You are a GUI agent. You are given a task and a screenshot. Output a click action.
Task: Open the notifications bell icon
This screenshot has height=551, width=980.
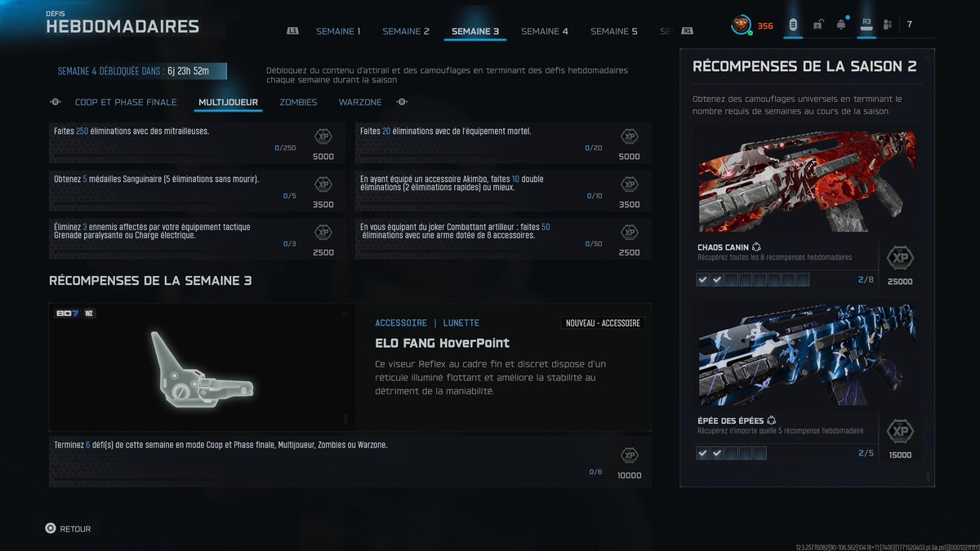coord(841,25)
